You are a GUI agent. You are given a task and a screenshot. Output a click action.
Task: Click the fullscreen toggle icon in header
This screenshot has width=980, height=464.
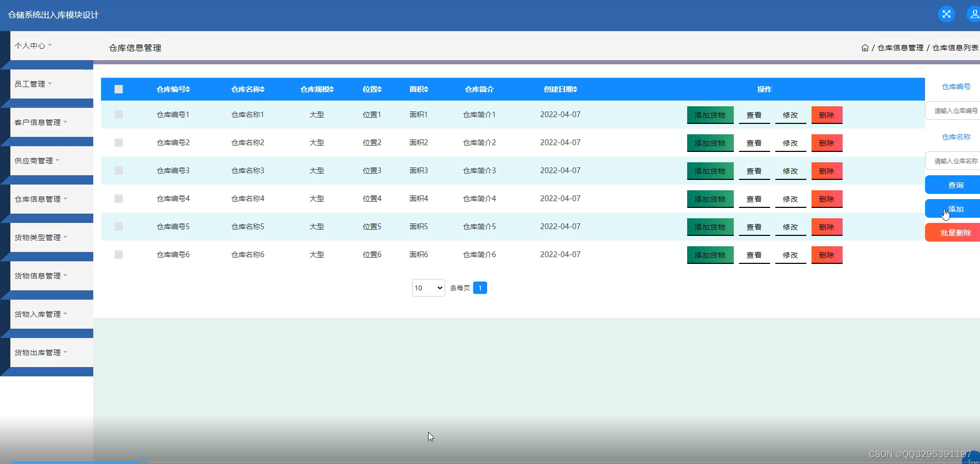946,14
